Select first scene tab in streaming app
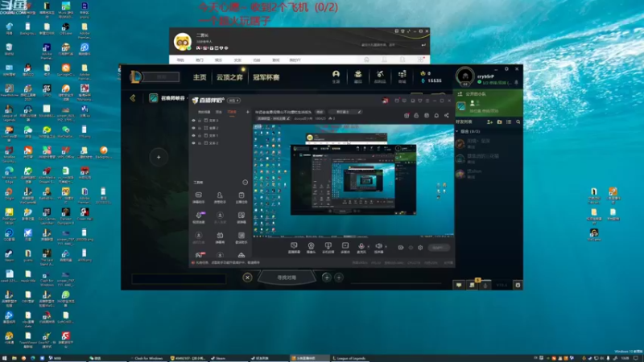The width and height of the screenshot is (644, 362). (204, 112)
